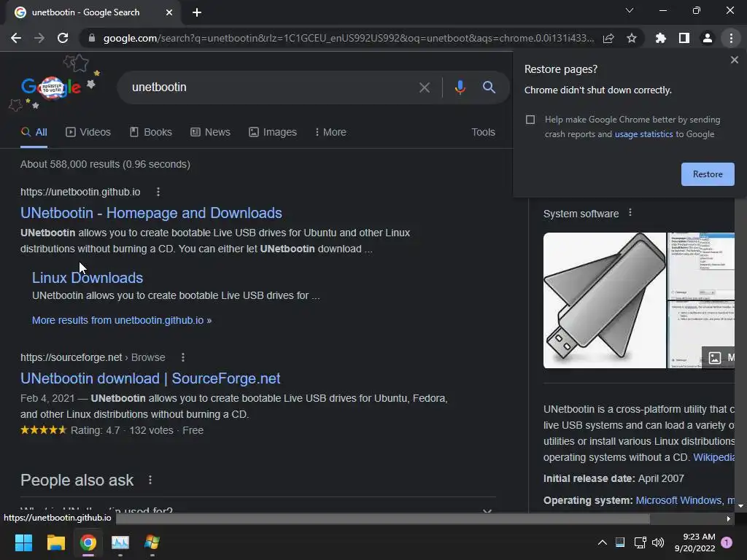Switch to the News tab

[211, 133]
